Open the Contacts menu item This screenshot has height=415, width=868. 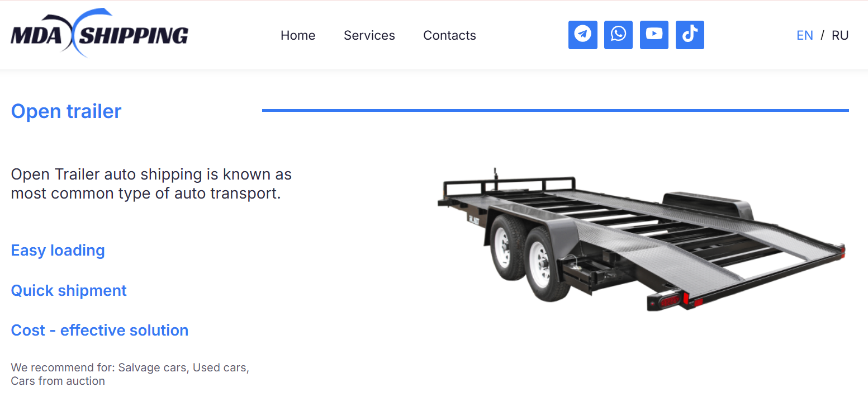click(450, 35)
